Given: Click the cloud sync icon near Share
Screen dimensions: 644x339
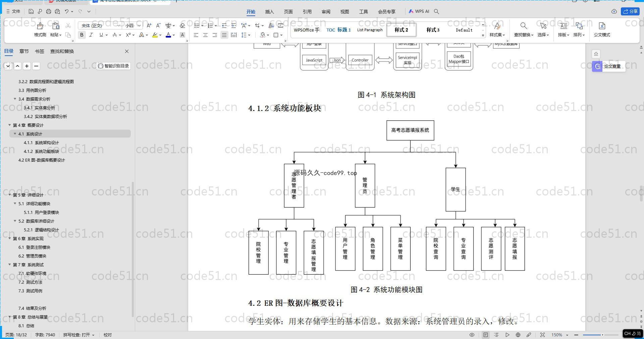Looking at the screenshot, I should 614,11.
